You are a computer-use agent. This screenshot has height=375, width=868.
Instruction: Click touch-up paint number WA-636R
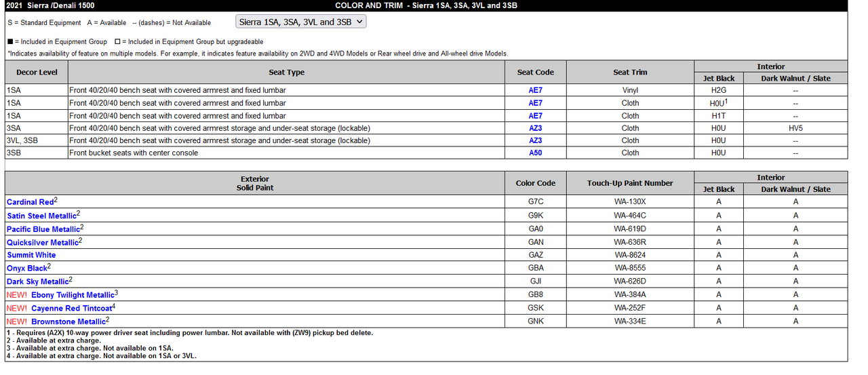coord(630,242)
